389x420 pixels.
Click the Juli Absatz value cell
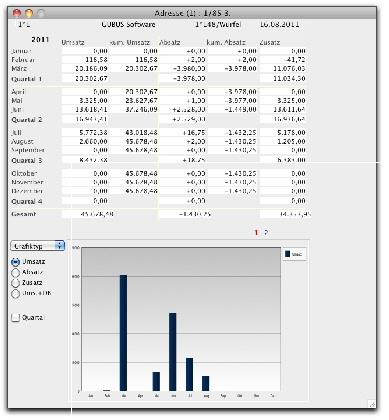(183, 133)
